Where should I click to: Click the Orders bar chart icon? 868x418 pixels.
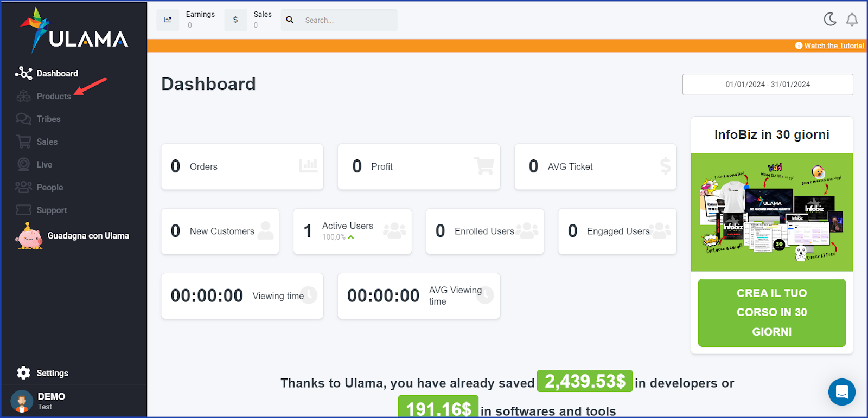pos(308,165)
